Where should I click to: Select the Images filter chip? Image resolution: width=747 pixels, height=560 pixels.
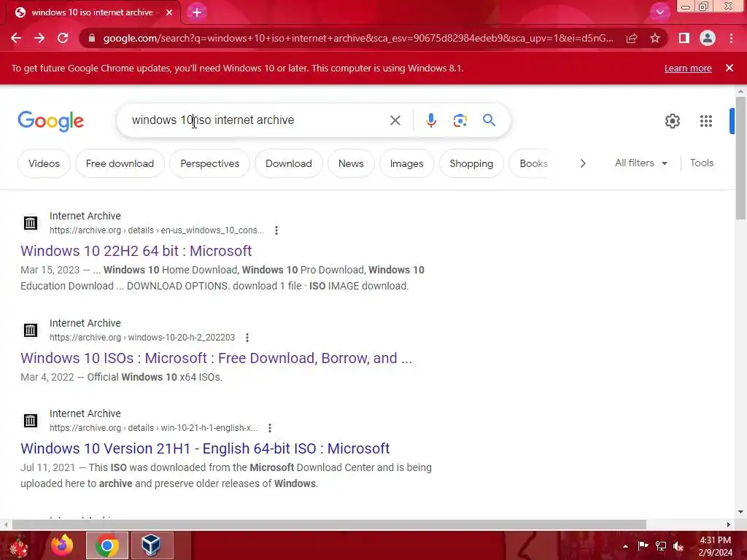406,163
